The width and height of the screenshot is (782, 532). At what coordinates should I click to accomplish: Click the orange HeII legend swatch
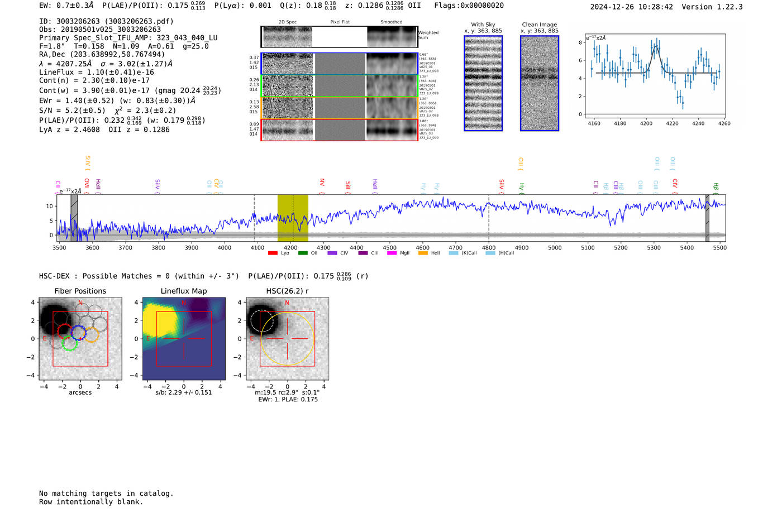coord(423,253)
